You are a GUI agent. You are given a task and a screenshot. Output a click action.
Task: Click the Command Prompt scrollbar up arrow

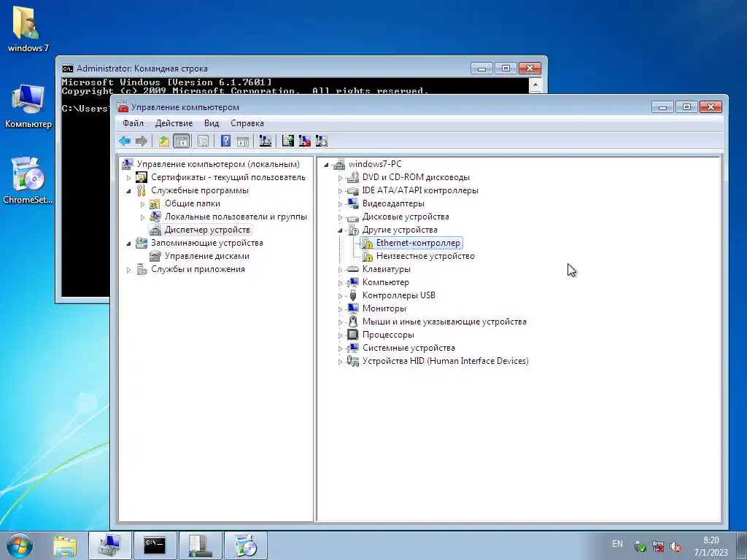tap(535, 85)
